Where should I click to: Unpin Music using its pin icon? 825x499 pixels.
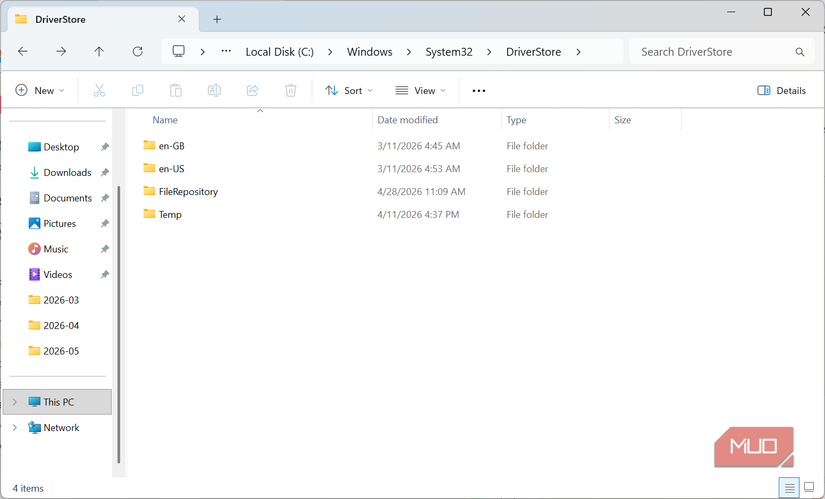[x=105, y=249]
